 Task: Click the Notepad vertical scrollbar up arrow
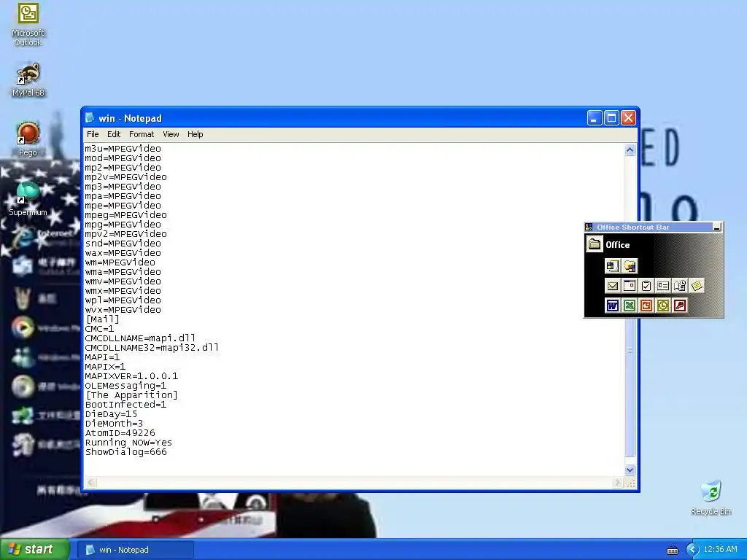tap(630, 150)
